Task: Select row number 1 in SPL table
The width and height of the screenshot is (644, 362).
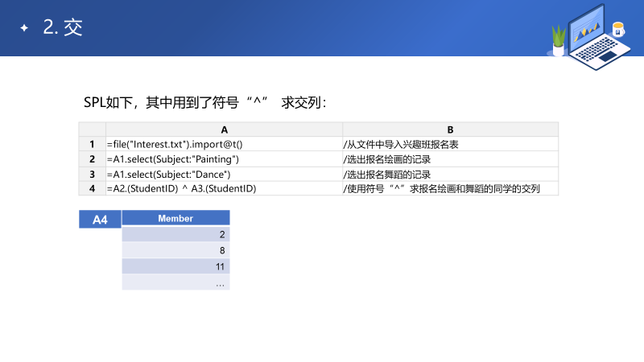Action: coord(92,144)
